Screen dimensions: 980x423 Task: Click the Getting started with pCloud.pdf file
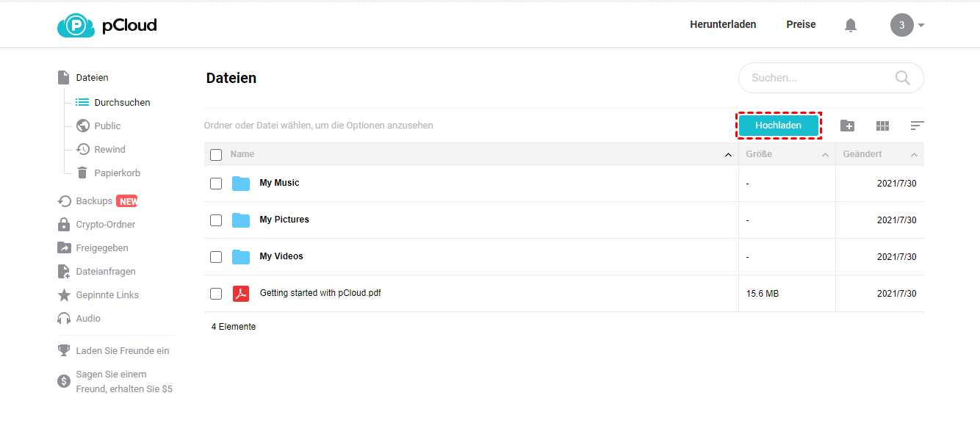320,293
